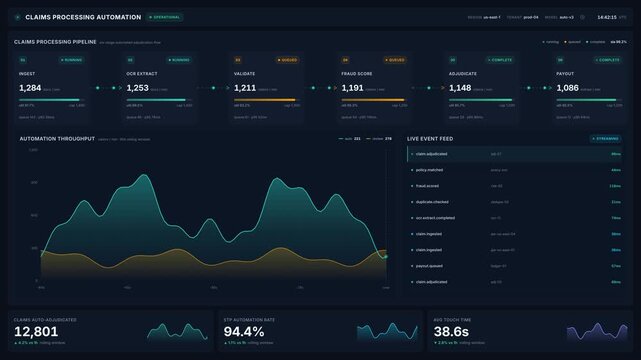Click the circular info icon near the clock
This screenshot has height=360, width=641.
point(583,17)
